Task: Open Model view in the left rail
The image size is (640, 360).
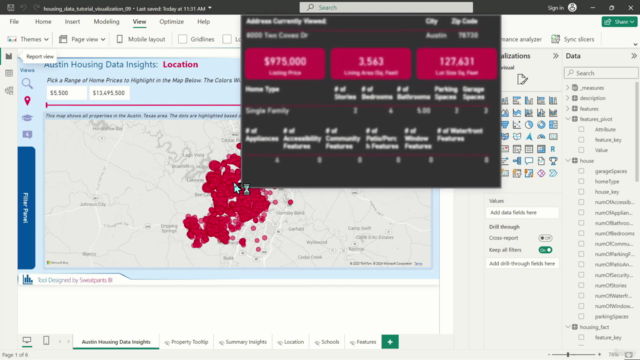Action: [x=9, y=90]
